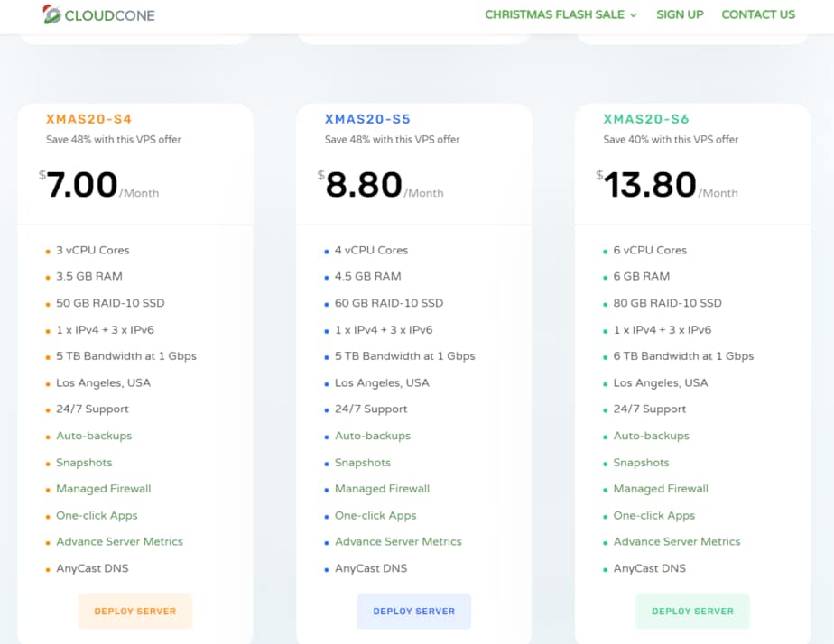
Task: Click Managed Firewall in XMAS20-S4 plan
Action: pos(104,489)
